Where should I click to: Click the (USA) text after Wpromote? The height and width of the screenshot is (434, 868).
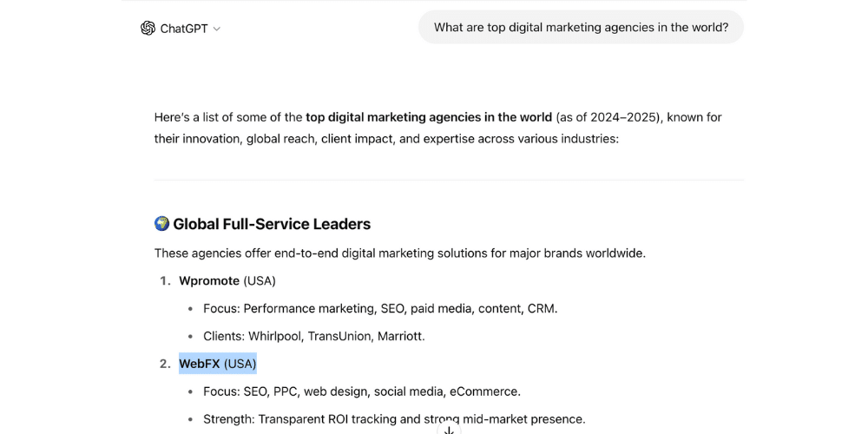coord(260,280)
